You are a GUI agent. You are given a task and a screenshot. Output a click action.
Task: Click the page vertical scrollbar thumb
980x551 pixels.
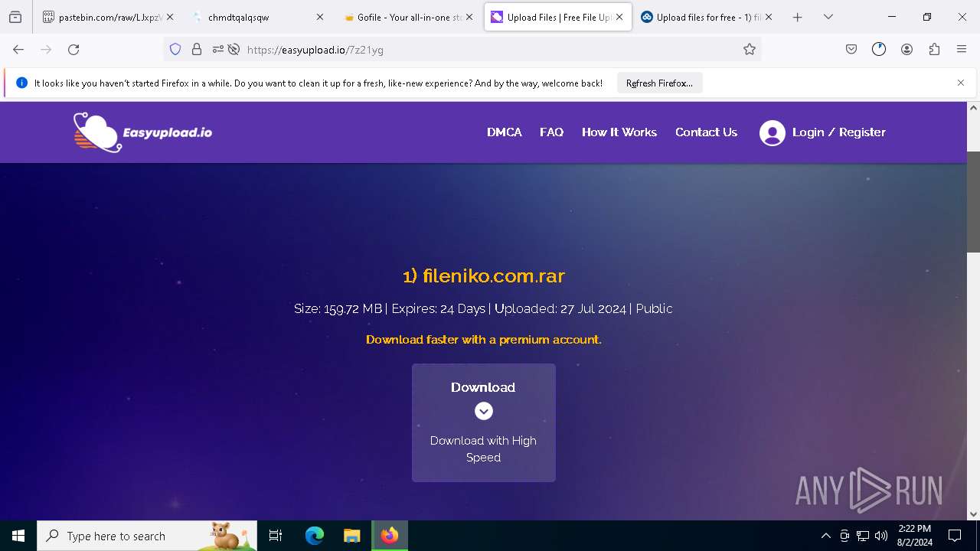(973, 202)
